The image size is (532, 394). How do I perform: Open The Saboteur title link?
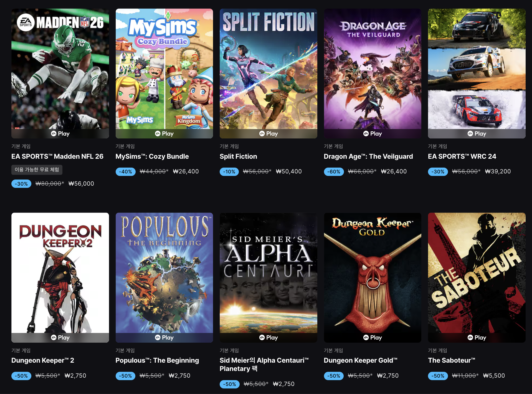[452, 360]
